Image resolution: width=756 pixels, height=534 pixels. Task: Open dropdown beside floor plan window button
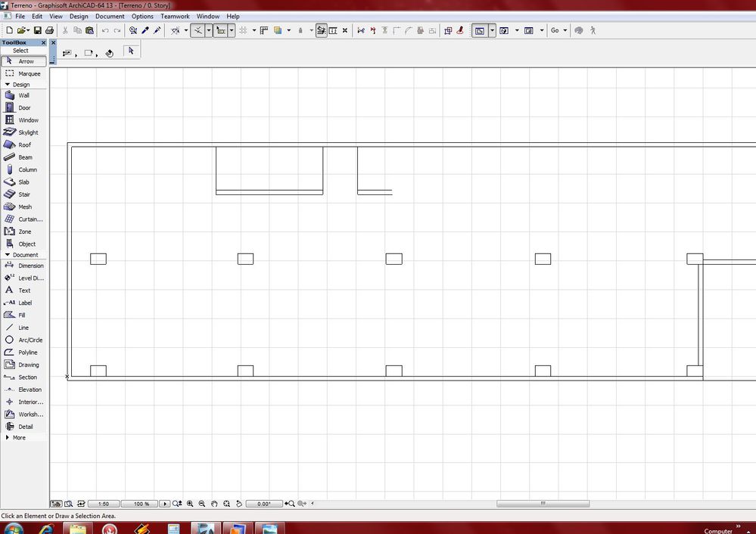[x=492, y=30]
